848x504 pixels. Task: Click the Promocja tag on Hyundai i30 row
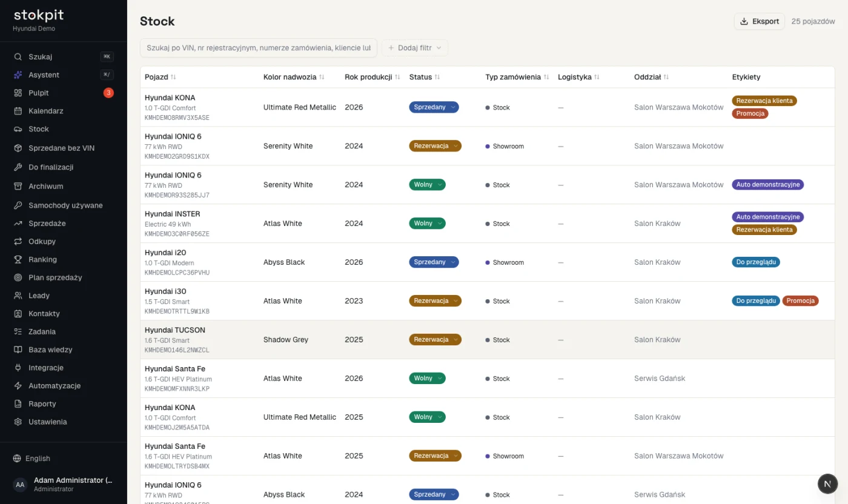tap(800, 300)
